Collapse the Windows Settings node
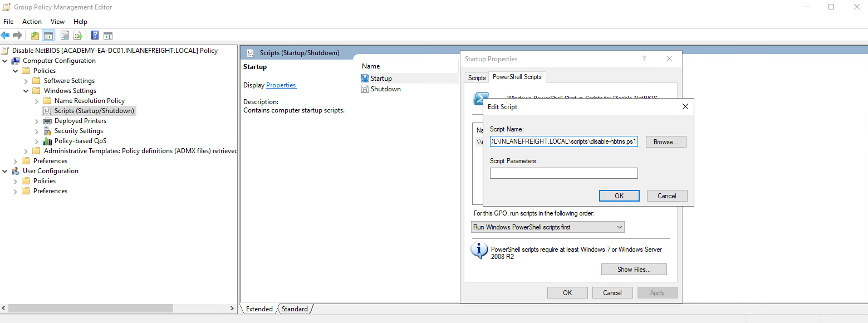This screenshot has width=868, height=323. pyautogui.click(x=26, y=91)
